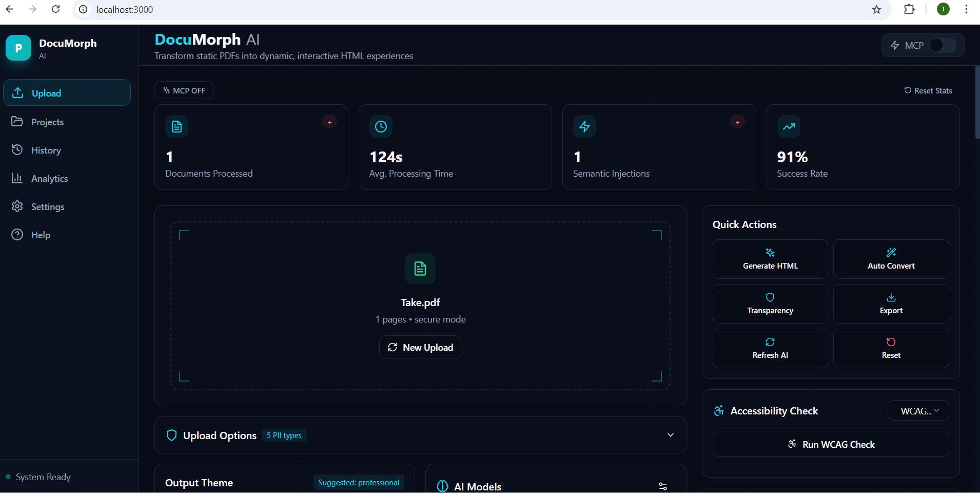Click the 91% success rate value
Viewport: 980px width, 493px height.
pyautogui.click(x=792, y=157)
